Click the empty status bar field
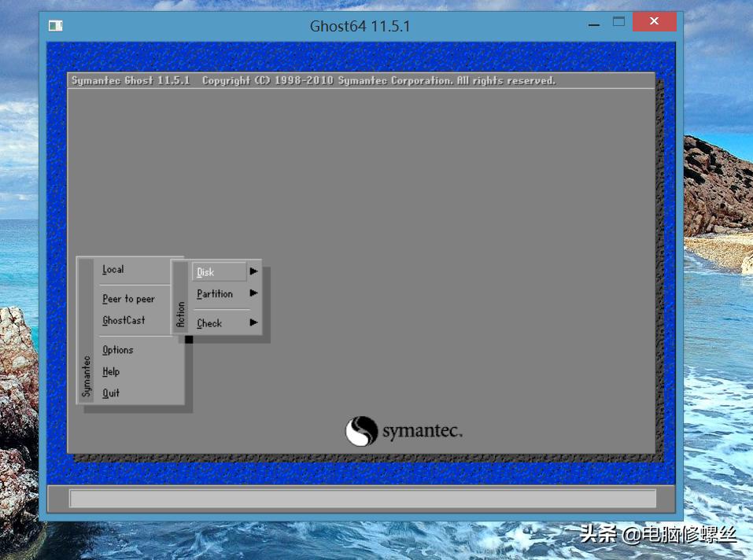The image size is (753, 560). tap(363, 499)
